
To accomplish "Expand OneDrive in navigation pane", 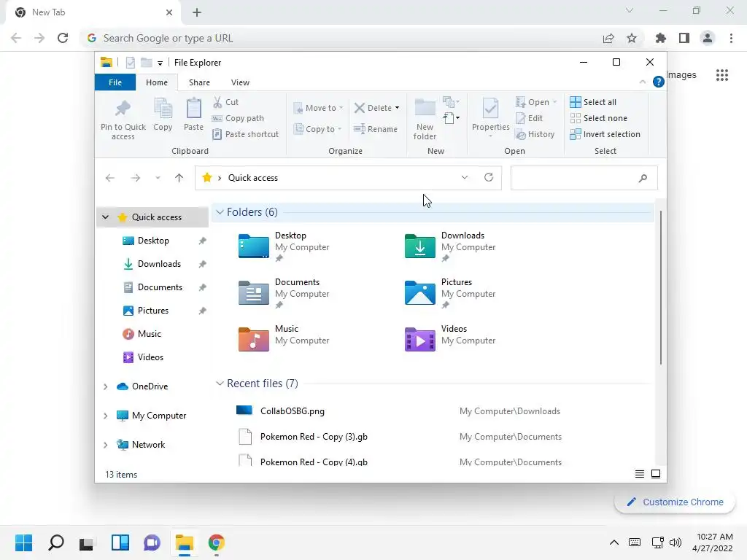I will tap(105, 386).
